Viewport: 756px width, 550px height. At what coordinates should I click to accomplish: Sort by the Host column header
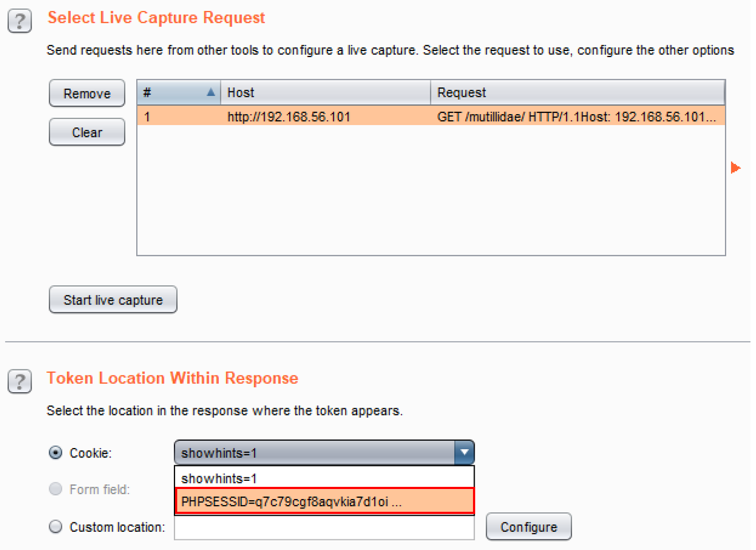click(325, 92)
